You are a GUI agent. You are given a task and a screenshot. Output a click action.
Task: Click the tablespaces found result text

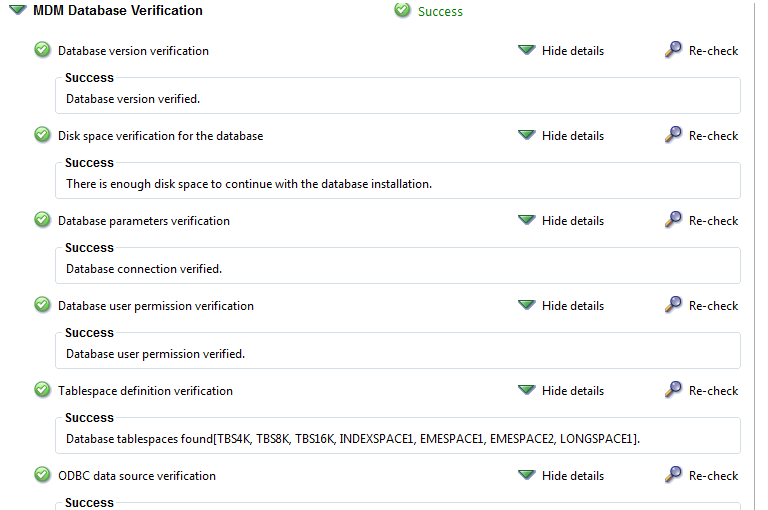click(353, 438)
